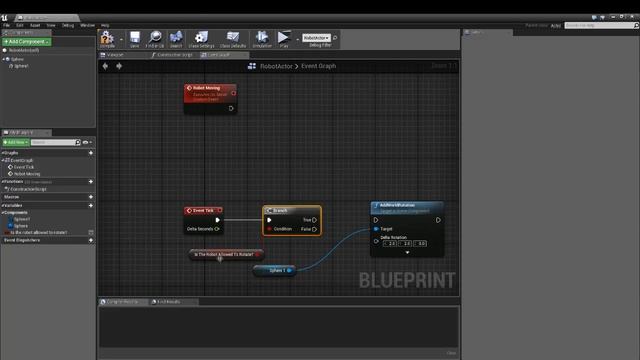640x360 pixels.
Task: Toggle the eye view options in My Blueprint
Action: (85, 142)
